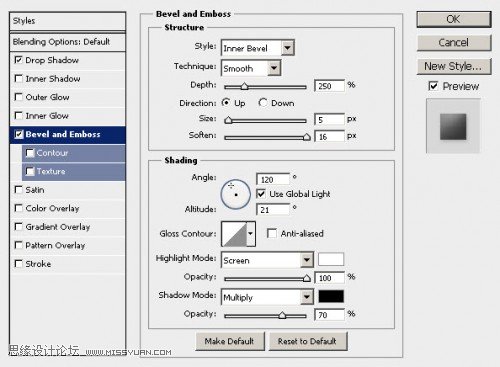Click the New Style... button
This screenshot has height=367, width=500.
pos(454,66)
